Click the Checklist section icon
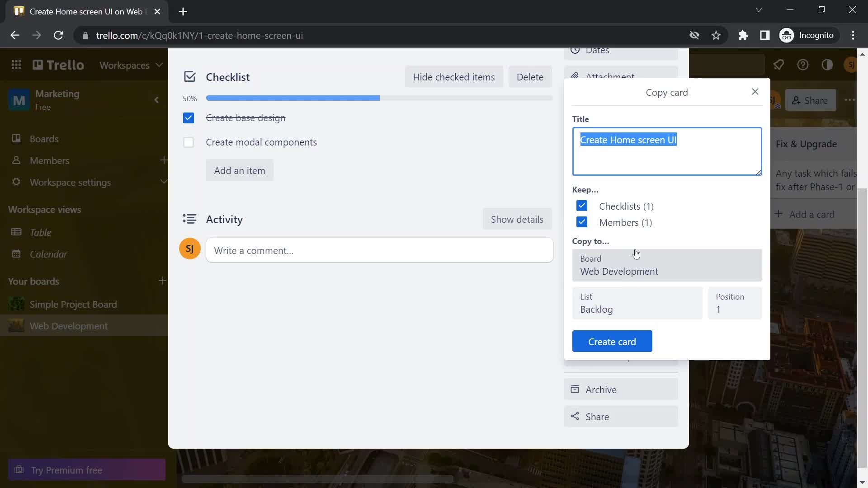 coord(190,77)
